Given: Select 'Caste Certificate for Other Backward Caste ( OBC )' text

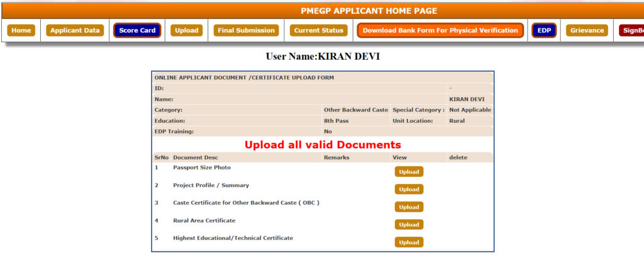Looking at the screenshot, I should [246, 203].
